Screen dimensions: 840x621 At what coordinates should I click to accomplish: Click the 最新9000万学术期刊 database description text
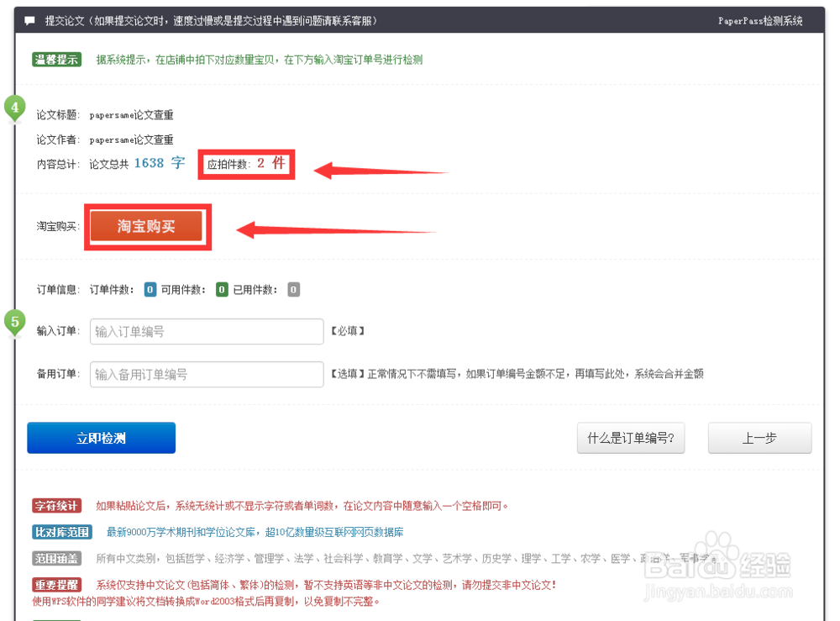[x=255, y=532]
